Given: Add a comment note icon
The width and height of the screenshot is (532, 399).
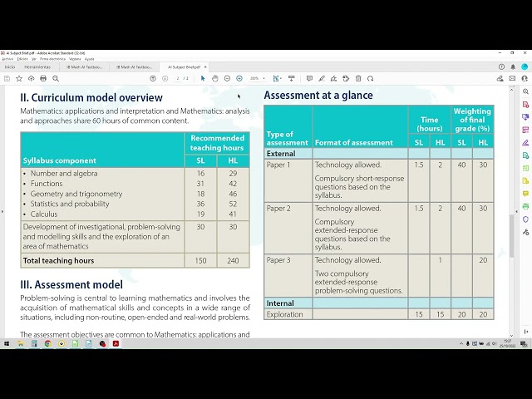Looking at the screenshot, I should tap(309, 79).
